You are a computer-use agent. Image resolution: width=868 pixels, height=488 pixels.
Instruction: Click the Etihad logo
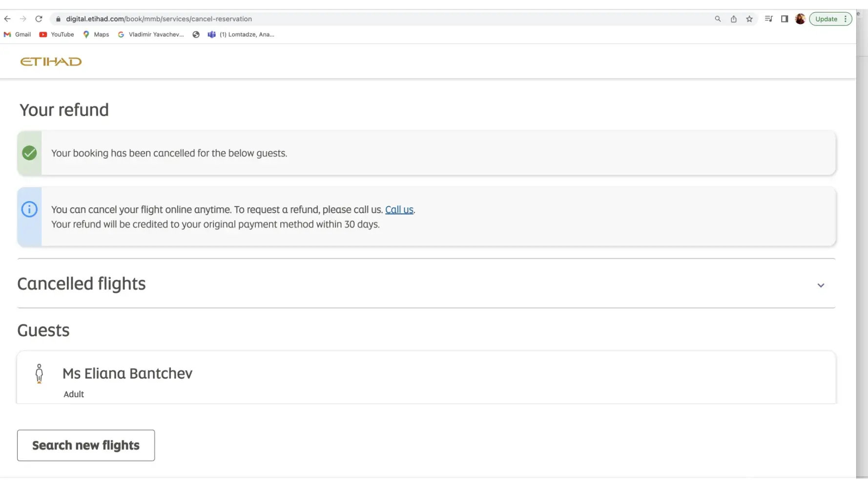(51, 61)
